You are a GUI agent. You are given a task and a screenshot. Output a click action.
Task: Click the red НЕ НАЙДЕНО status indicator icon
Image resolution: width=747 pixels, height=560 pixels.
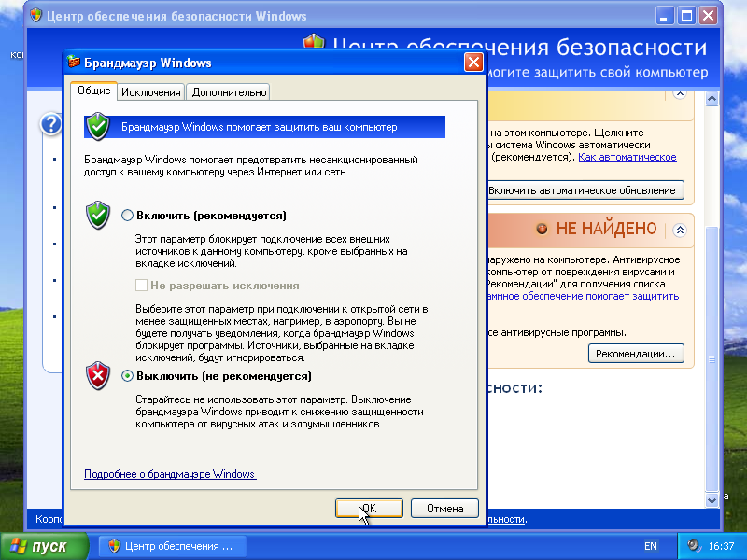542,229
